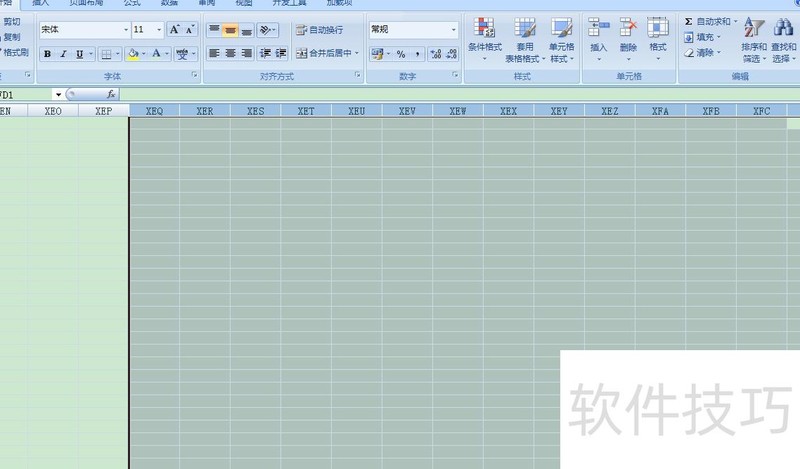Open 字体 group dialog launcher

(x=194, y=75)
